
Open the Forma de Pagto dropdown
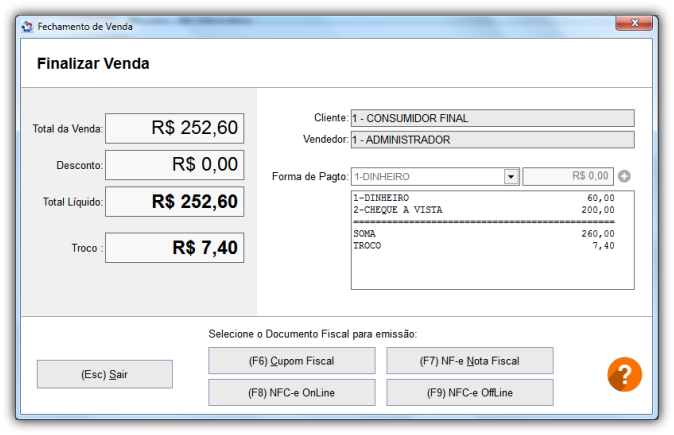[511, 177]
